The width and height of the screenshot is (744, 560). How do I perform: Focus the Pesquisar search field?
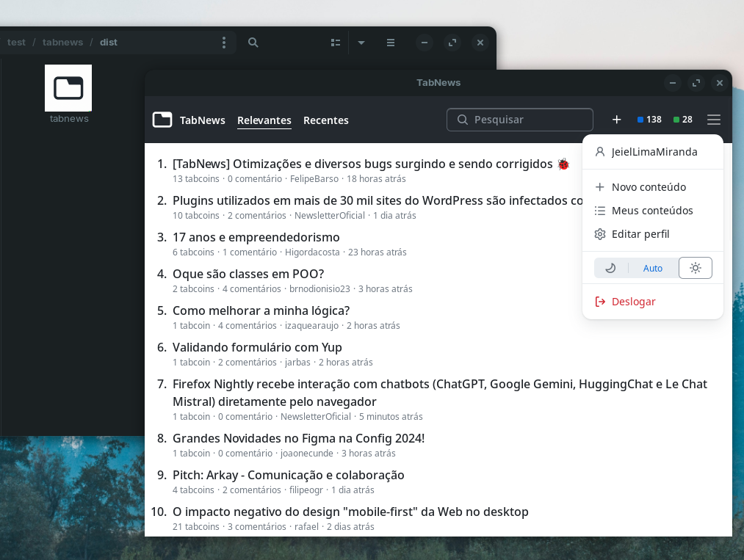coord(519,120)
